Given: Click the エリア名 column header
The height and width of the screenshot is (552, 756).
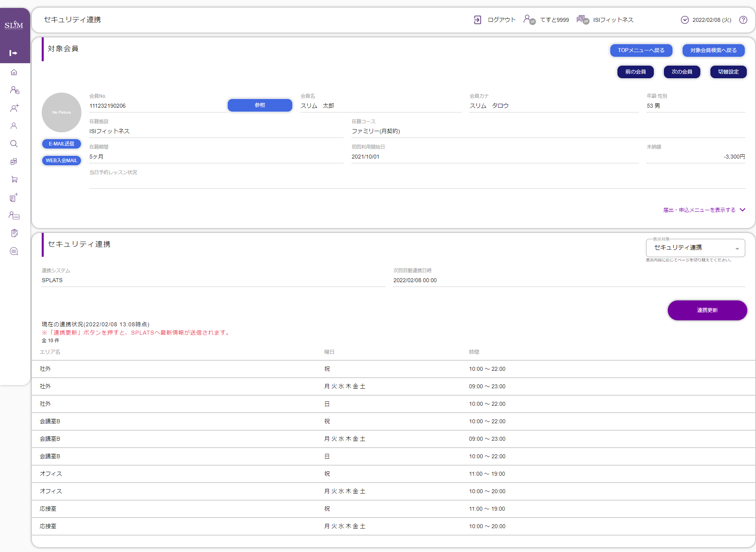Looking at the screenshot, I should (50, 352).
